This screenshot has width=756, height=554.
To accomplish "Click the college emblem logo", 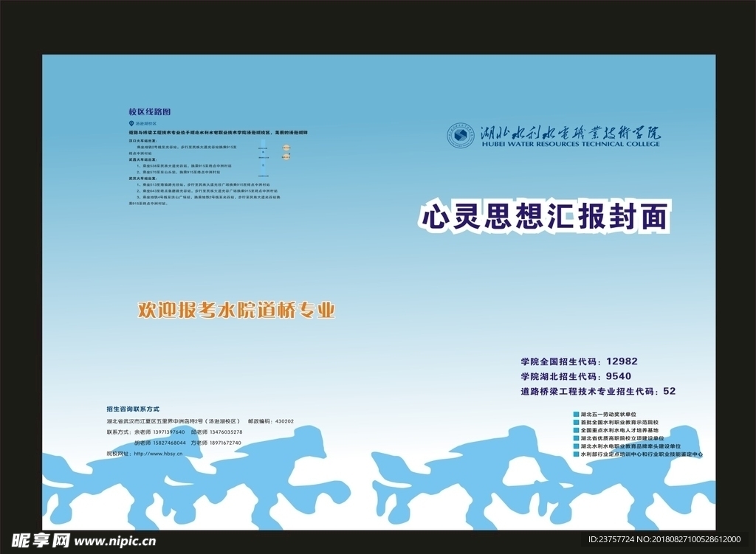I will tap(461, 136).
